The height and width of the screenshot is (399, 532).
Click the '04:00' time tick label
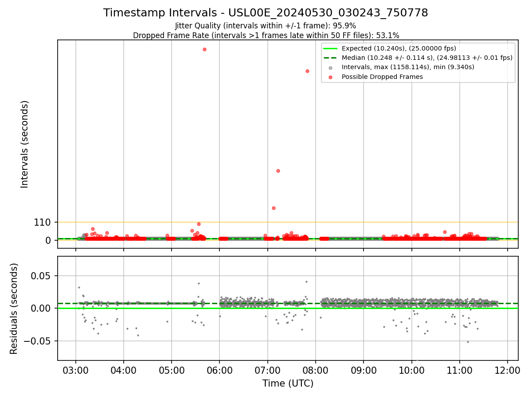point(124,370)
